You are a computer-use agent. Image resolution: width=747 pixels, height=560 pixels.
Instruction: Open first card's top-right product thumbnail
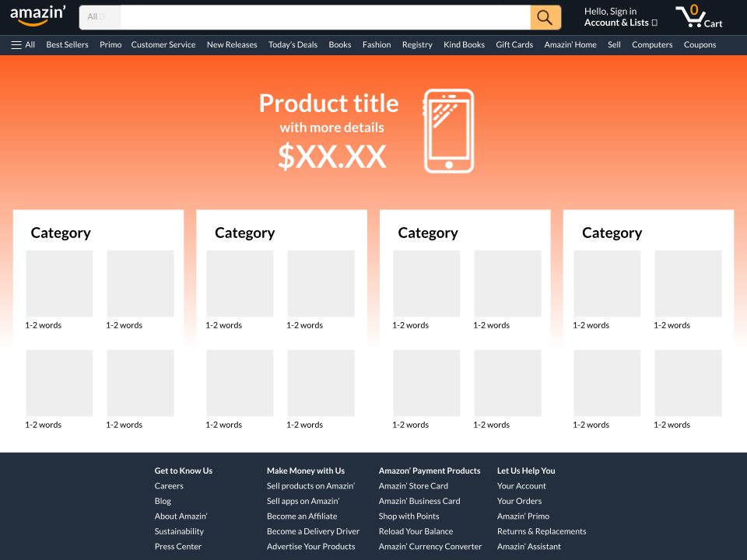(x=141, y=284)
